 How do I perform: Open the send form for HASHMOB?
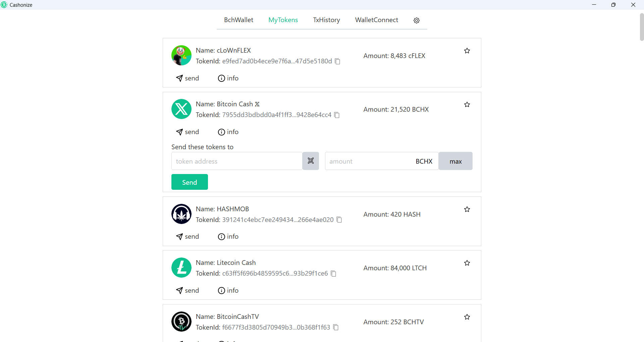[187, 237]
